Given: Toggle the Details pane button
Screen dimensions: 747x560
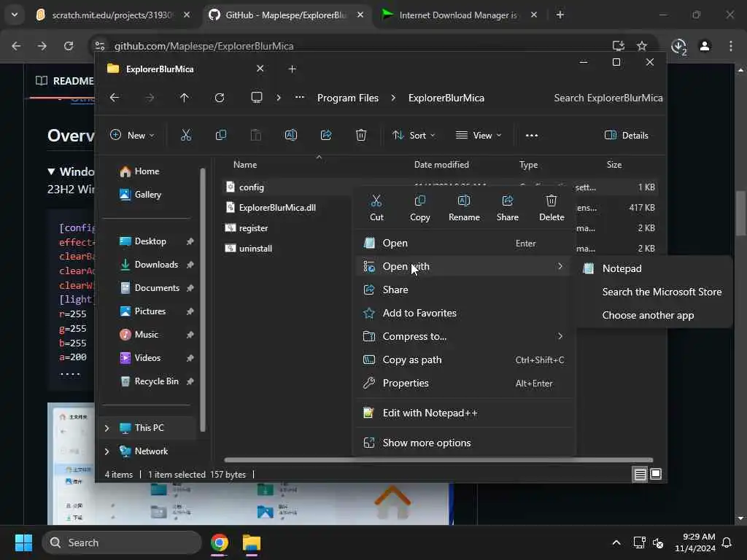Looking at the screenshot, I should tap(626, 135).
